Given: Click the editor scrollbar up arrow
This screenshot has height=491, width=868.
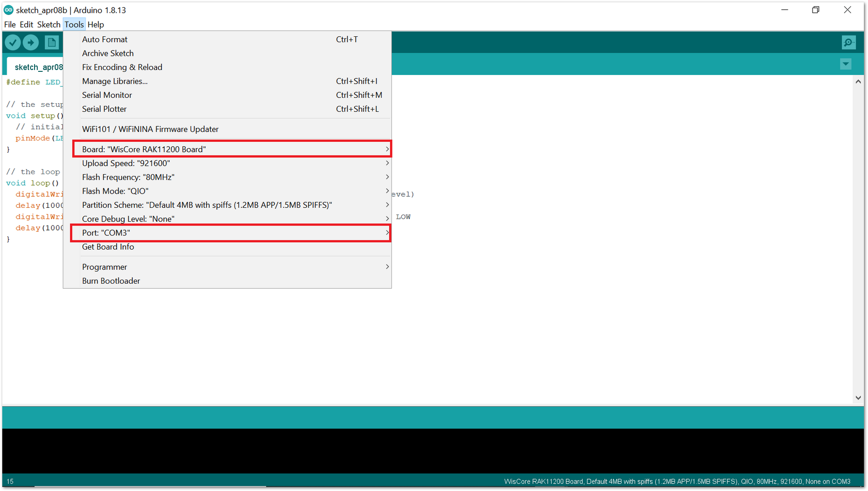Looking at the screenshot, I should (x=858, y=82).
